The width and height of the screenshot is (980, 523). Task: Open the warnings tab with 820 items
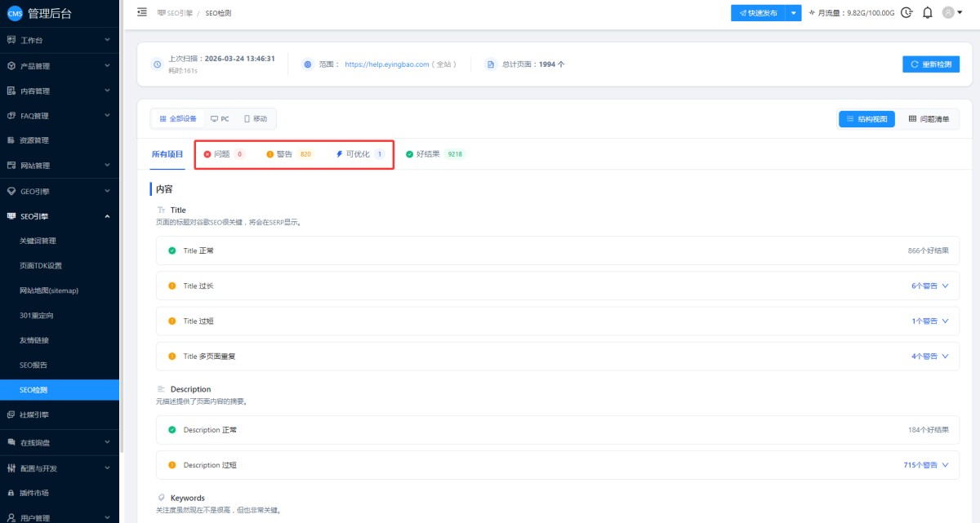[x=289, y=154]
